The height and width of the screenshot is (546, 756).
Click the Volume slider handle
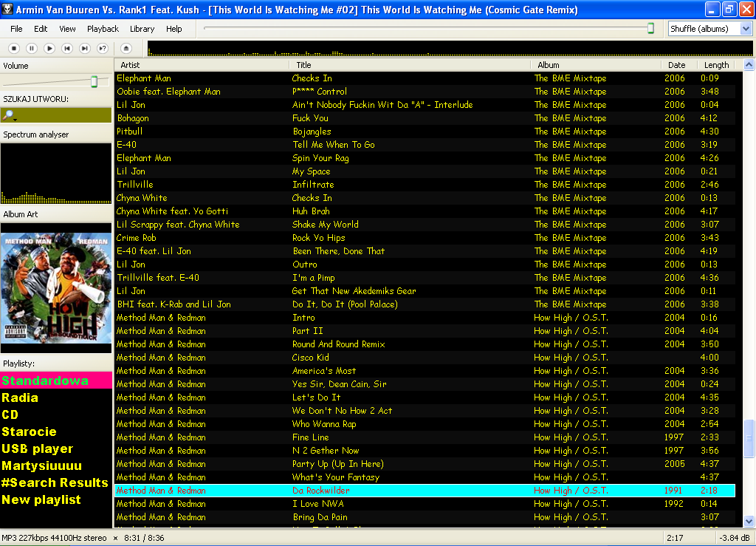(94, 81)
